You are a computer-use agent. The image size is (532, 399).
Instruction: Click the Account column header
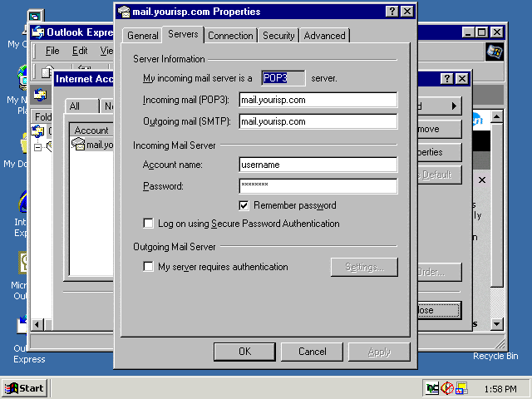pos(91,131)
